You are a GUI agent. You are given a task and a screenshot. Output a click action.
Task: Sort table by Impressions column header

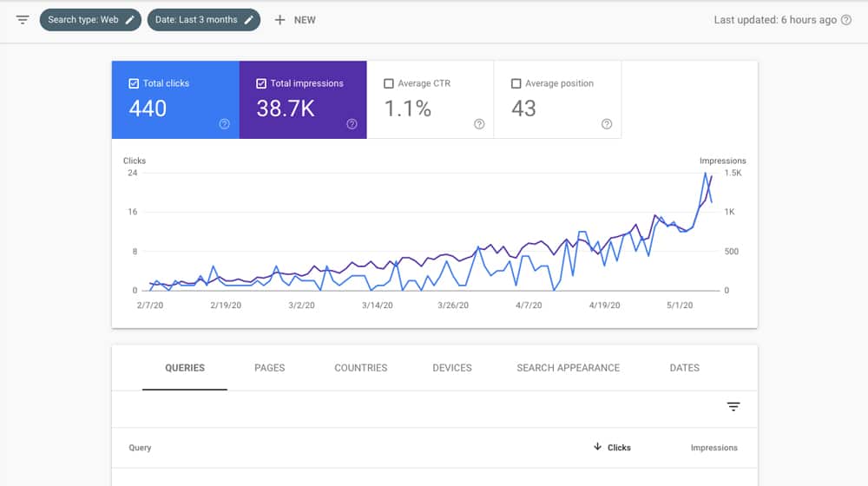click(x=714, y=447)
